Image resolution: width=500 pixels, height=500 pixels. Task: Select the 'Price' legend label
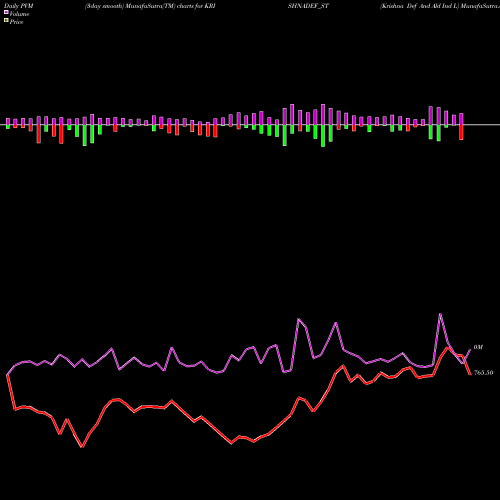(16, 22)
